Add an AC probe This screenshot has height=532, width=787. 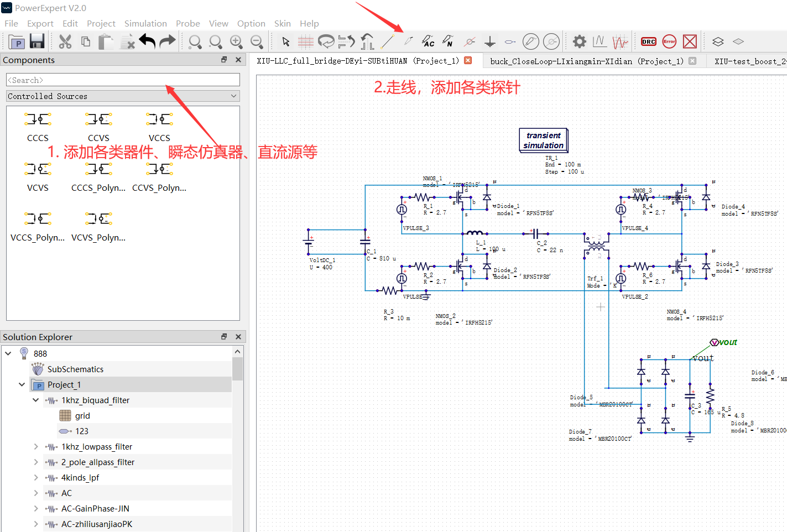(x=428, y=41)
